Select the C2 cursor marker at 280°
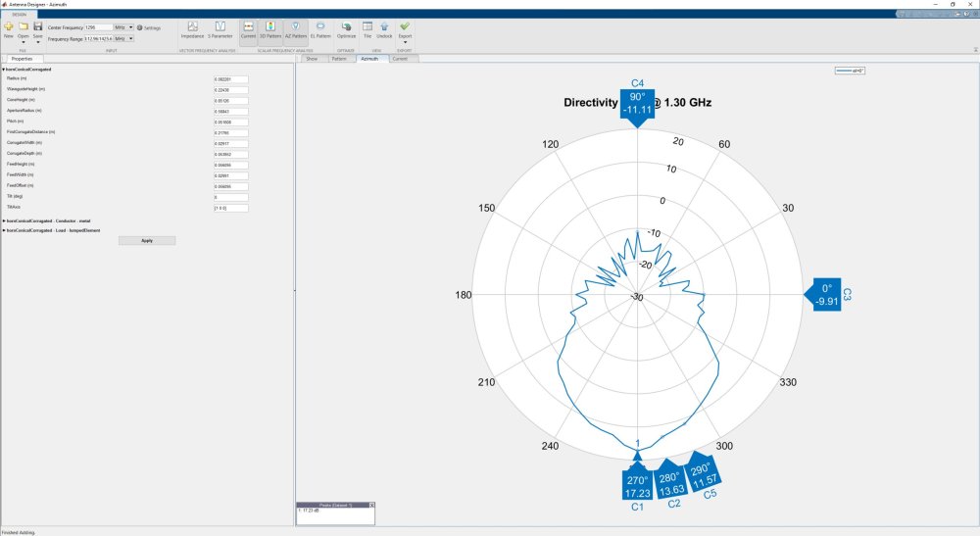Screen dimensions: 980x536 point(669,482)
